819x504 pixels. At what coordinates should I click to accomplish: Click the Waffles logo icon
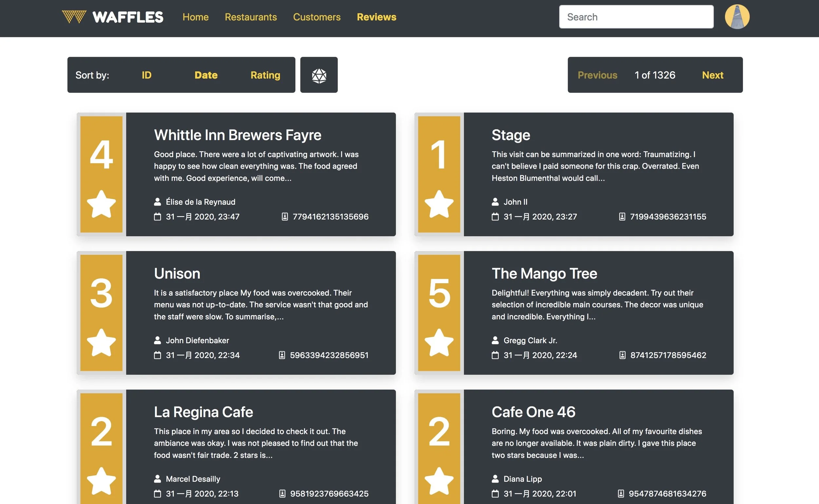tap(74, 17)
